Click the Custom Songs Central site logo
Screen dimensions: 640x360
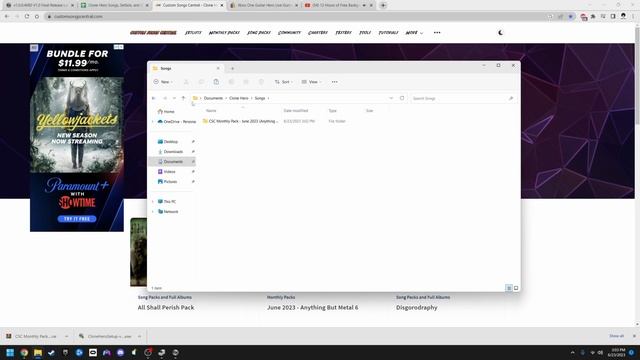tap(153, 33)
